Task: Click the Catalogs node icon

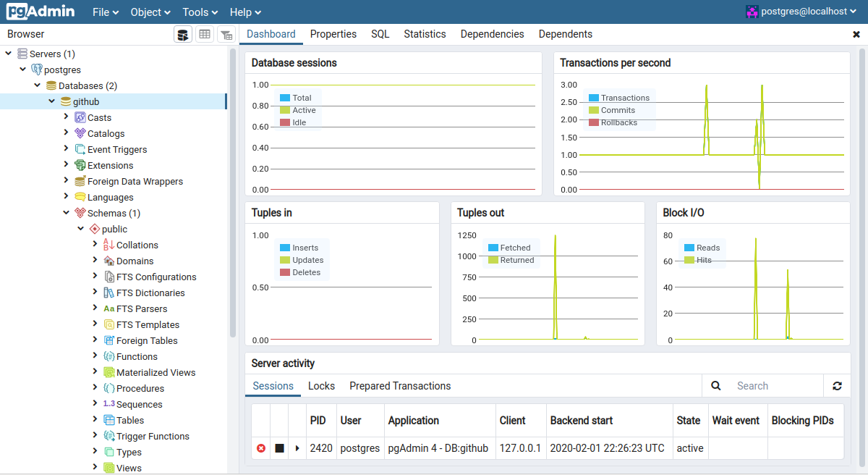Action: click(80, 133)
